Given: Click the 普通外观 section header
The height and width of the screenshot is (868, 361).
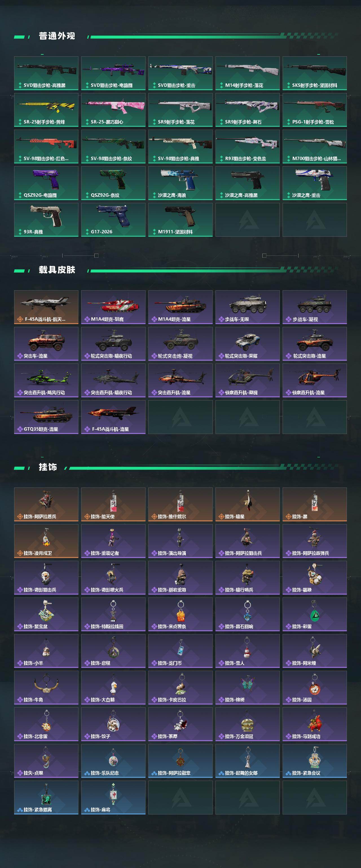Looking at the screenshot, I should click(57, 36).
